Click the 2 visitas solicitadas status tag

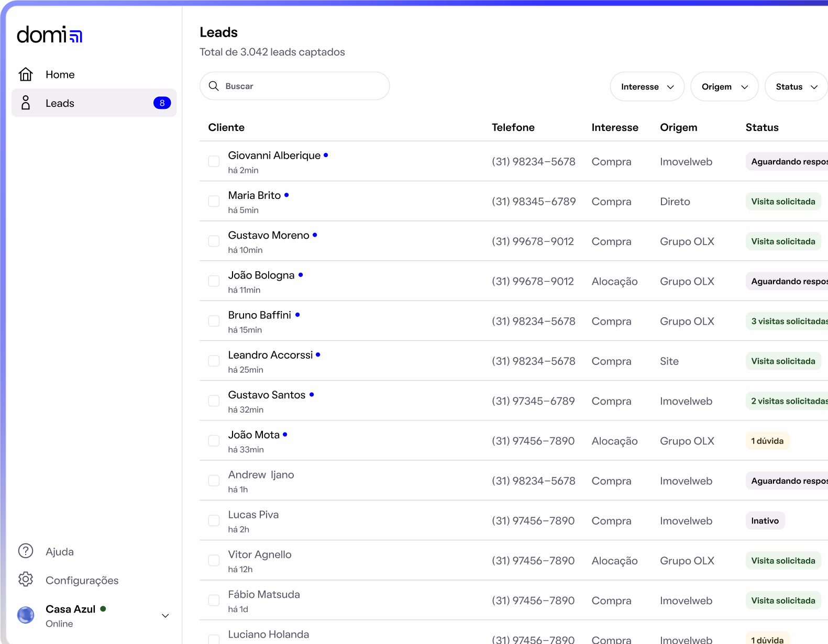pos(787,401)
